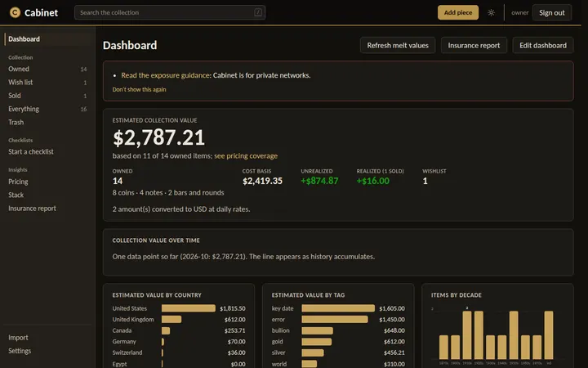This screenshot has width=588, height=368.
Task: Click the gold tag label
Action: (277, 341)
